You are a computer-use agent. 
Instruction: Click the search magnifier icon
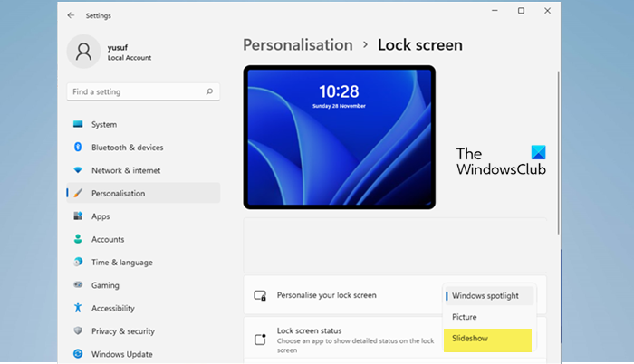point(209,91)
